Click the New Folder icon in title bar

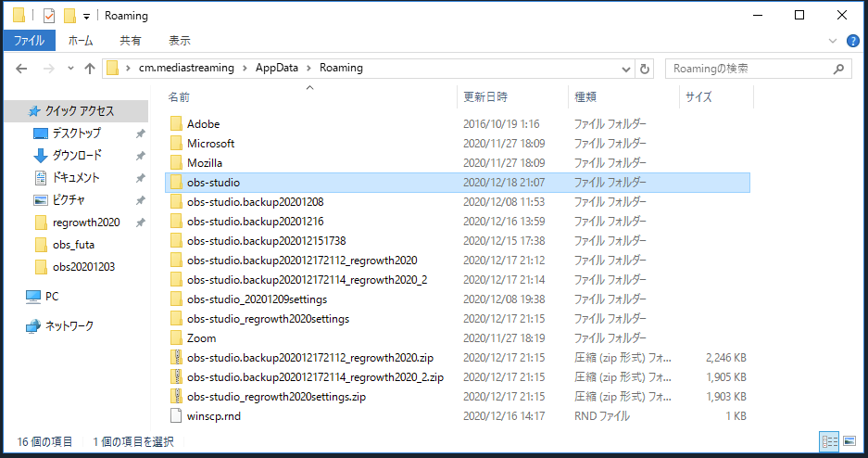[69, 16]
